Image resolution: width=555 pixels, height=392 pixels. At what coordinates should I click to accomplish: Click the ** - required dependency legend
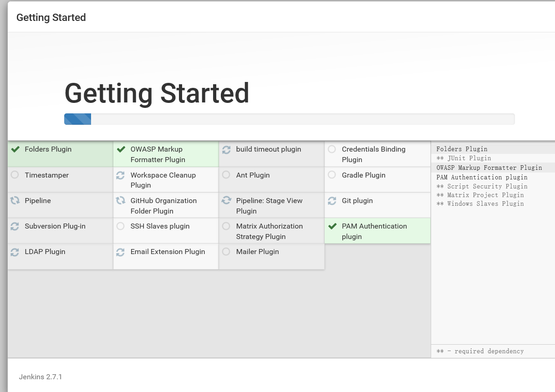click(x=480, y=351)
